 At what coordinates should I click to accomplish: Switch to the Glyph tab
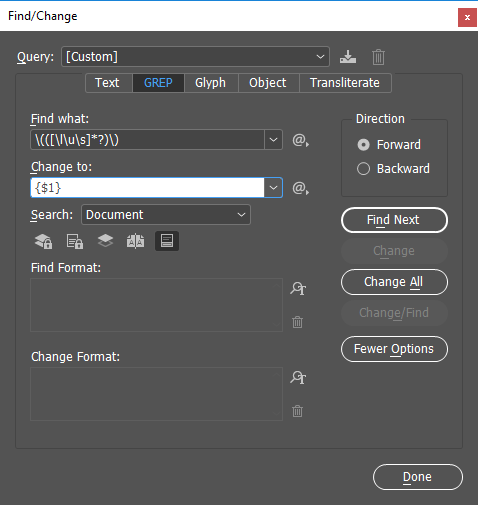click(210, 83)
